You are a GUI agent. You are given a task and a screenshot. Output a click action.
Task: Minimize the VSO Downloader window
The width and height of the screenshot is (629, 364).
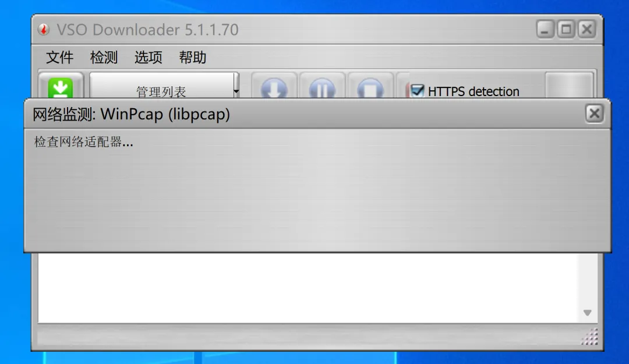pos(545,29)
